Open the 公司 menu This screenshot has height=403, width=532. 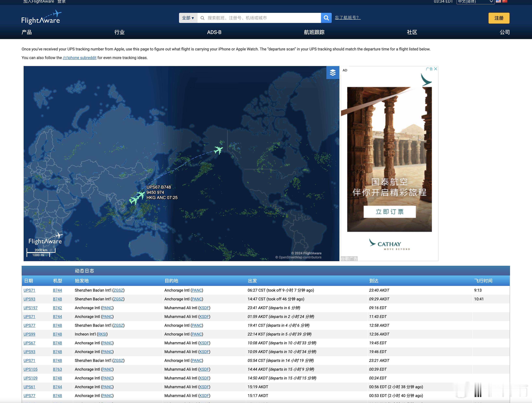click(505, 32)
